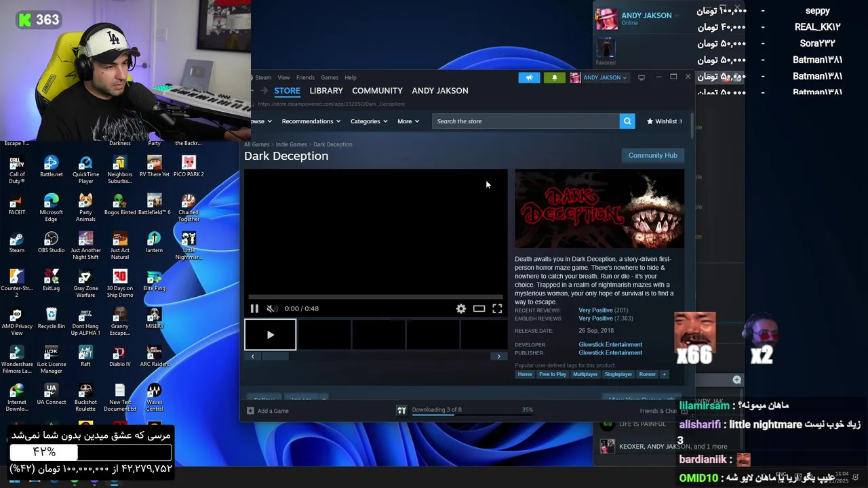Go to the STORE tab
Viewport: 868px width, 488px height.
click(x=287, y=91)
